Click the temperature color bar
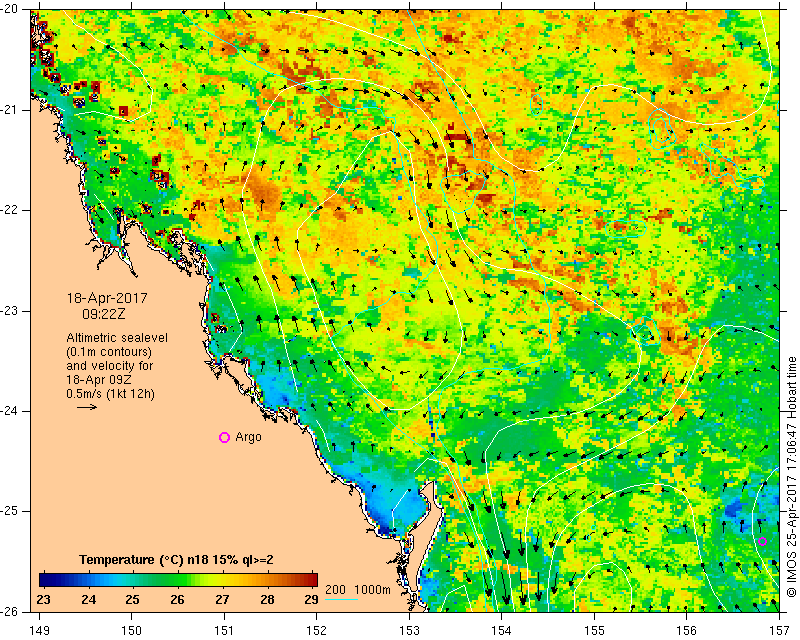The image size is (800, 640). pos(179,580)
